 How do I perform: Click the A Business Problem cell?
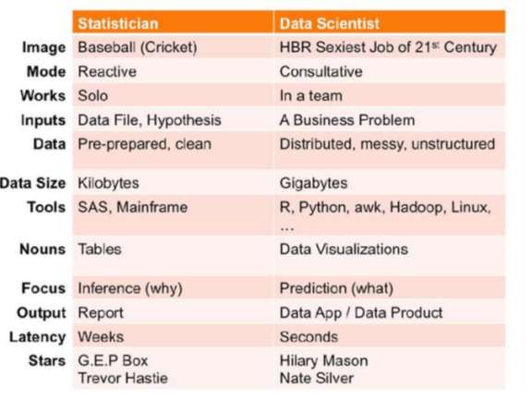pos(390,120)
